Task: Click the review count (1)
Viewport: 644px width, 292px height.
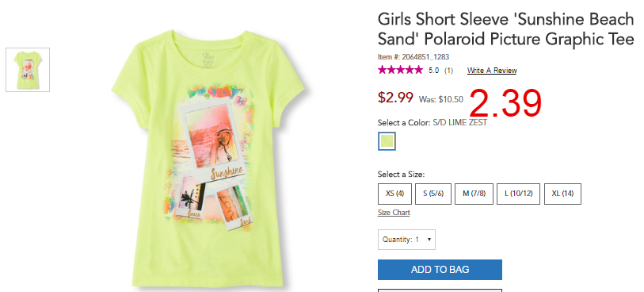Action: 448,71
